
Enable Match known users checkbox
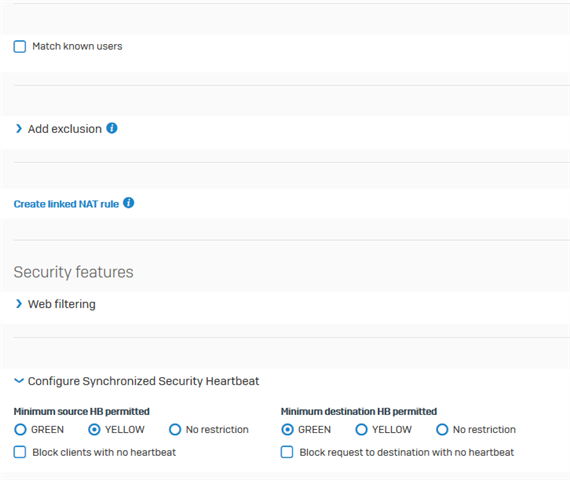coord(20,47)
